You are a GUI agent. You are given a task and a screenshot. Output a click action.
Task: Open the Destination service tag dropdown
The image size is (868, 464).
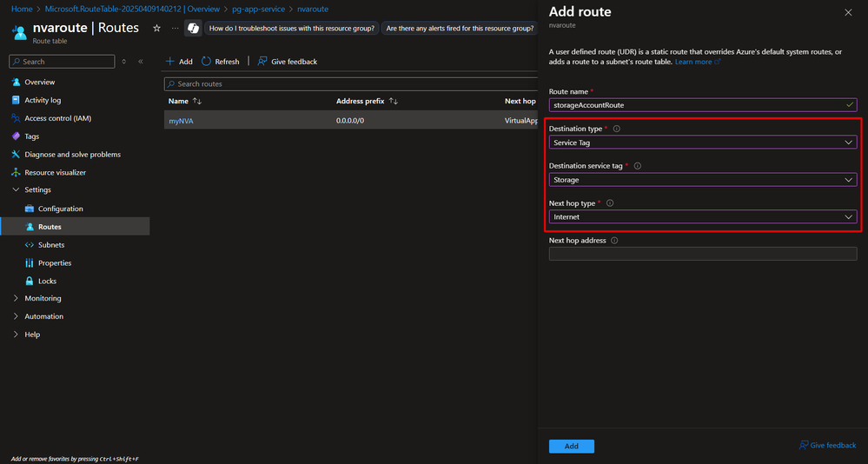tap(703, 179)
